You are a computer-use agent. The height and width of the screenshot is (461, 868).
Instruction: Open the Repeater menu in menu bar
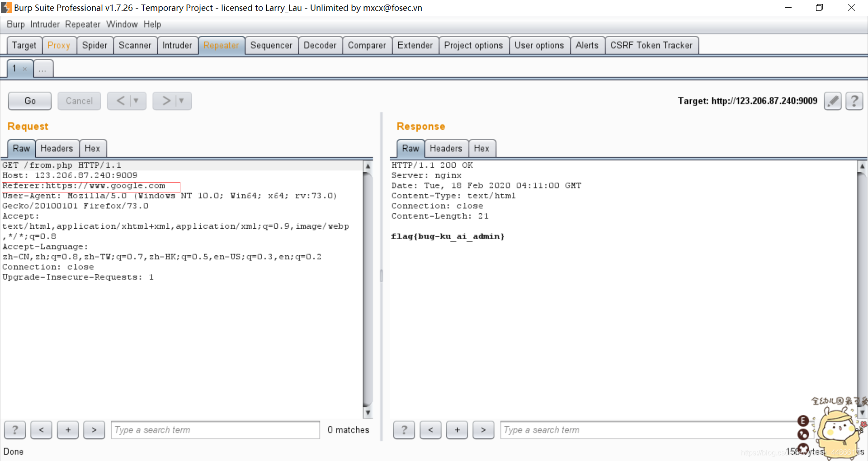click(x=83, y=24)
